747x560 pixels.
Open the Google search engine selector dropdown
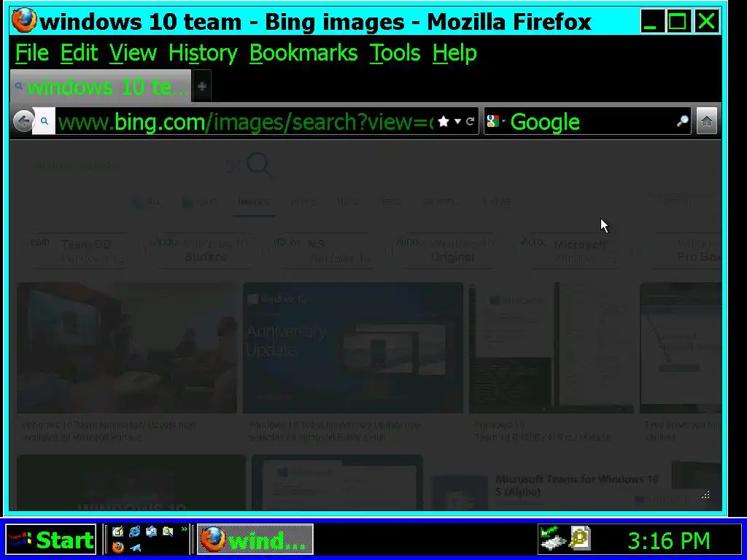495,122
